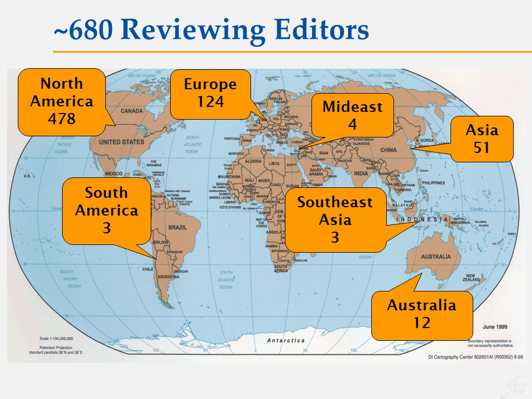Click the South America 3 callout
The height and width of the screenshot is (399, 532).
click(x=106, y=211)
